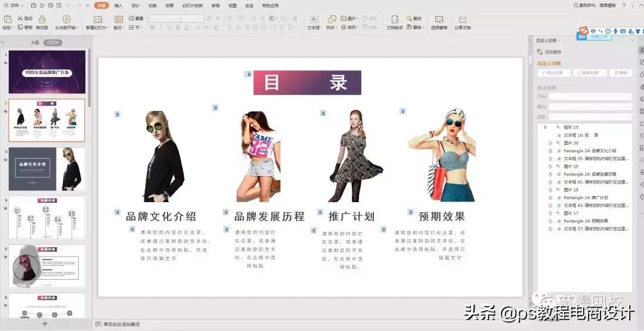Select the Format Painter (格式刷) tool
The image size is (644, 331).
[x=42, y=23]
